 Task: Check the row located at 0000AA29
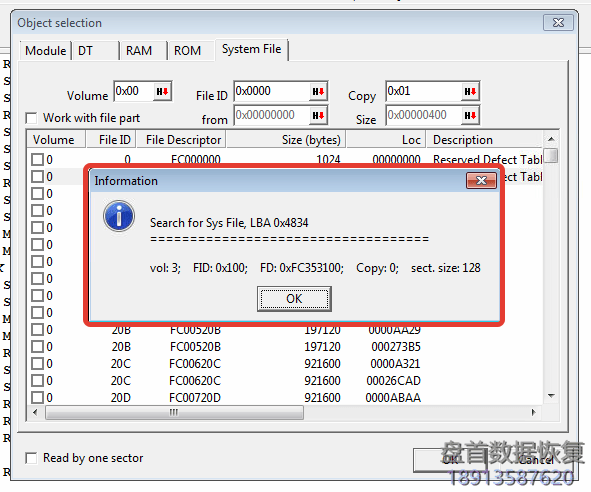37,330
